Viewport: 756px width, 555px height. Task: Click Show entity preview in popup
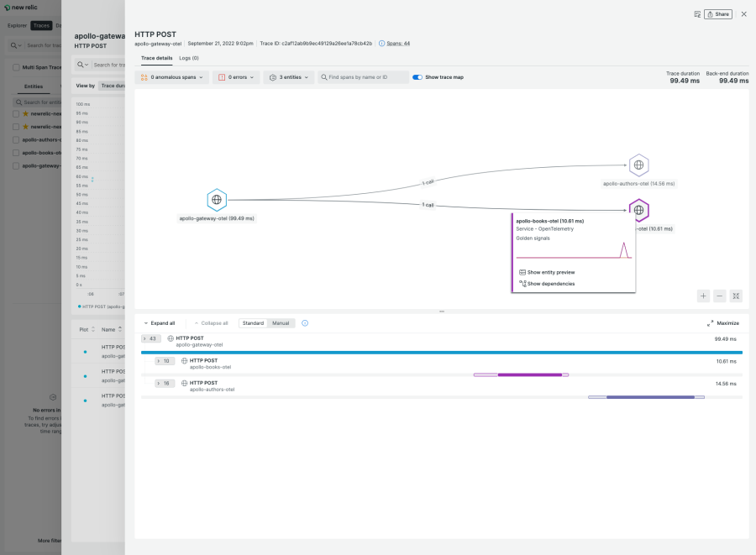click(x=551, y=272)
